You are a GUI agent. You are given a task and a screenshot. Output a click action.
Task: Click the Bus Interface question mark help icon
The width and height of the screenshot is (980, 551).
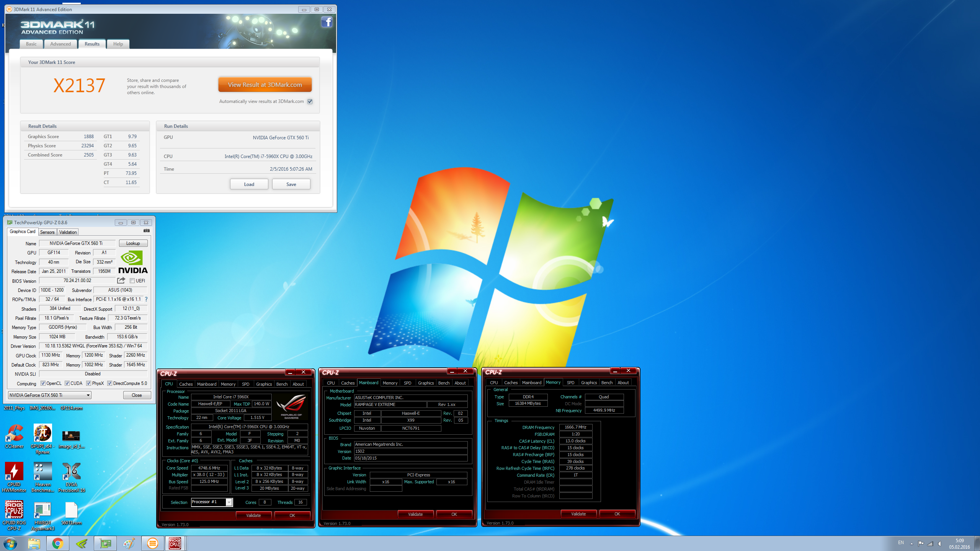146,299
